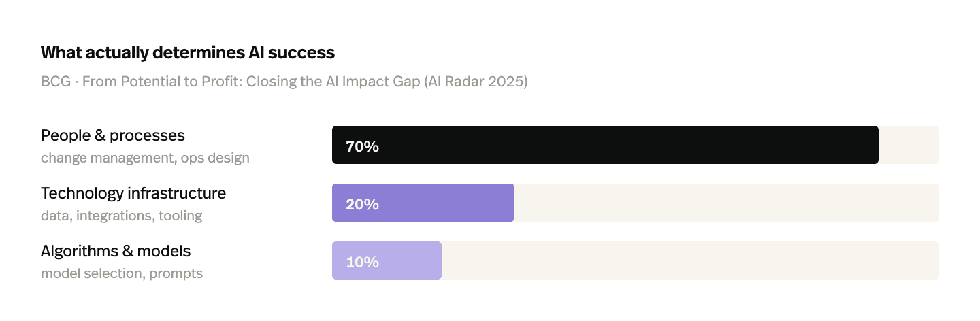Click the 20% value text
This screenshot has width=980, height=321.
coord(362,204)
